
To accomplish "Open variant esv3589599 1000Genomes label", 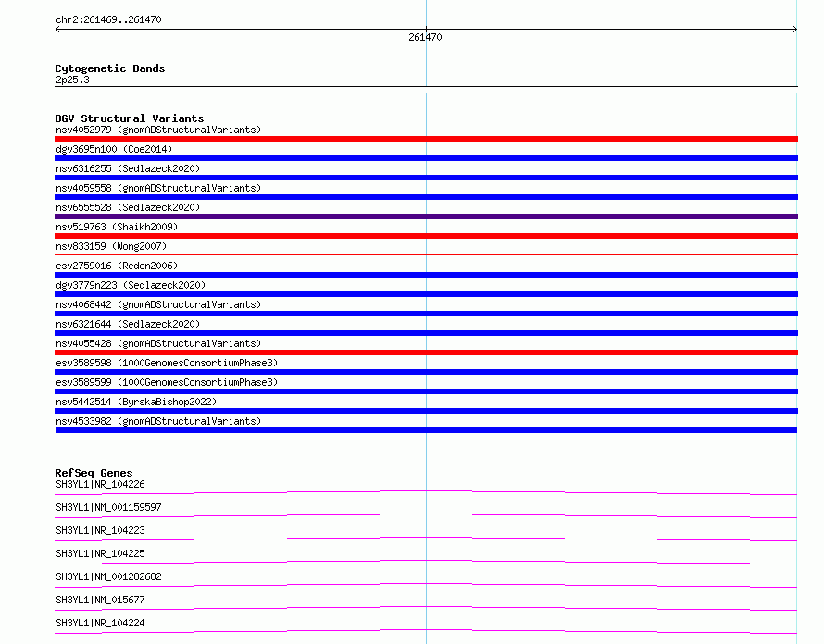I will point(167,382).
